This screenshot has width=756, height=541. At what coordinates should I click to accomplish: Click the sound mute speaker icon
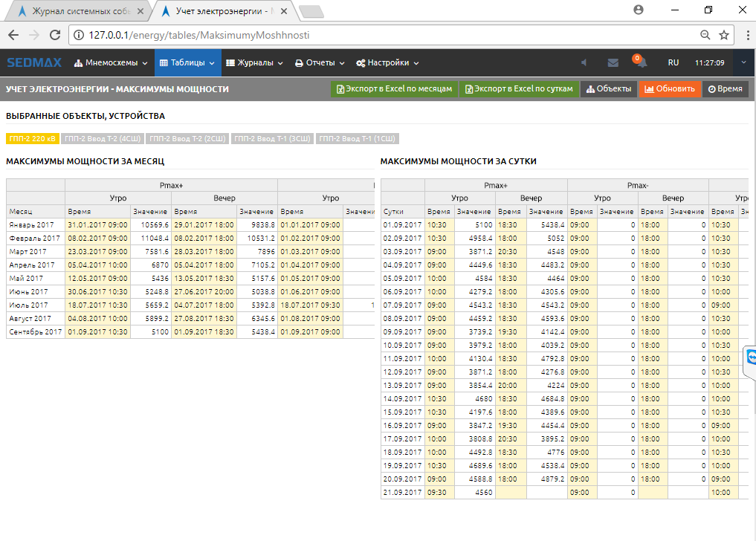point(584,63)
